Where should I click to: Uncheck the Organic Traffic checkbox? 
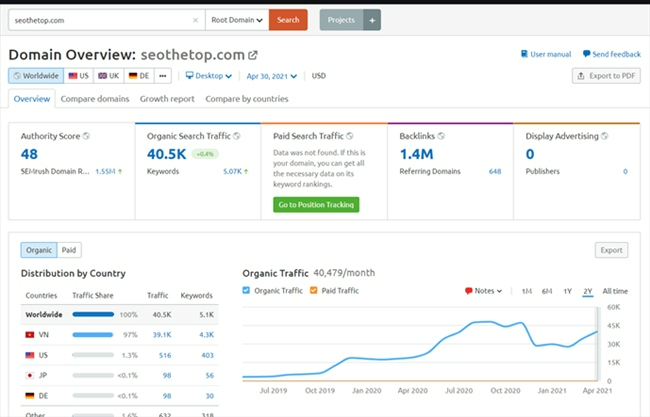246,290
